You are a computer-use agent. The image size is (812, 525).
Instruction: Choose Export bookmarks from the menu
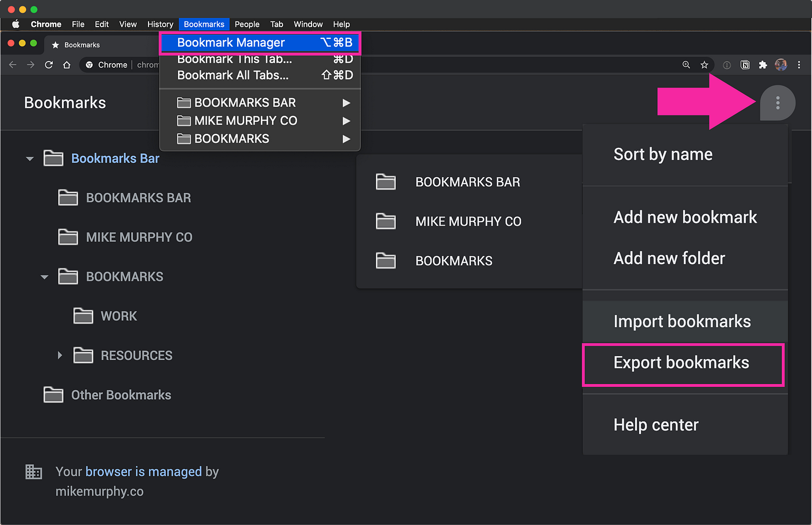680,362
